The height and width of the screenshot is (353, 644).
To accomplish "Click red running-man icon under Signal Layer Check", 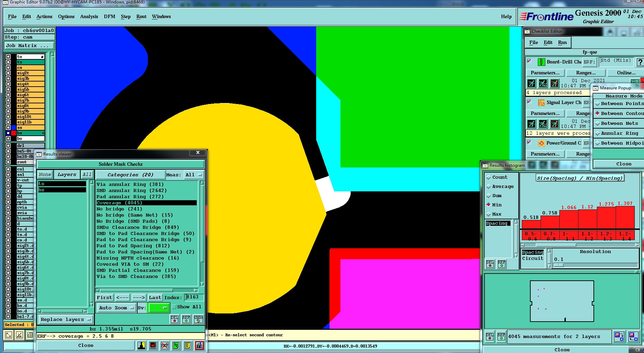I will (x=555, y=124).
